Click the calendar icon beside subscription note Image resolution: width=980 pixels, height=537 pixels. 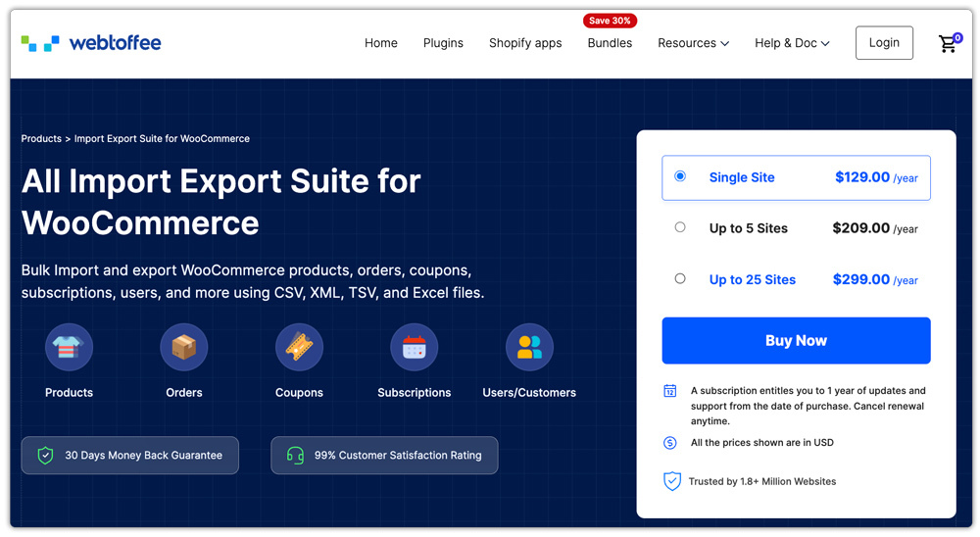pyautogui.click(x=670, y=391)
